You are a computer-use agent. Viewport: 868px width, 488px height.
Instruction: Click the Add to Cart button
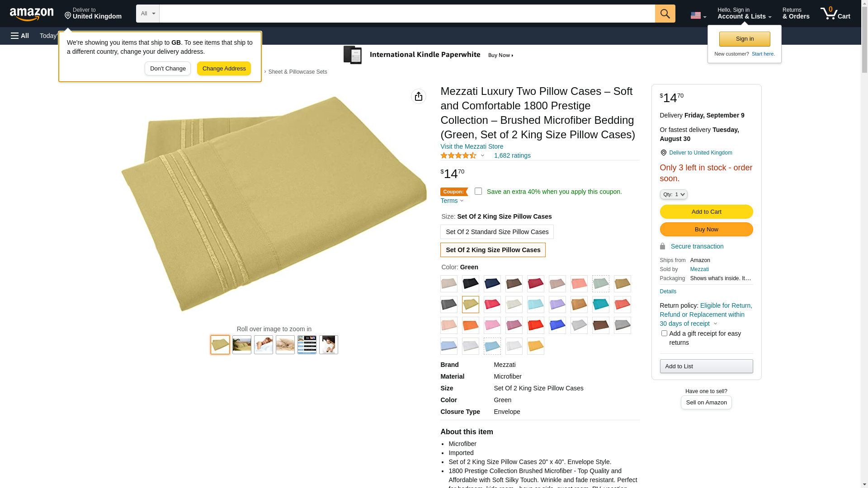click(706, 211)
